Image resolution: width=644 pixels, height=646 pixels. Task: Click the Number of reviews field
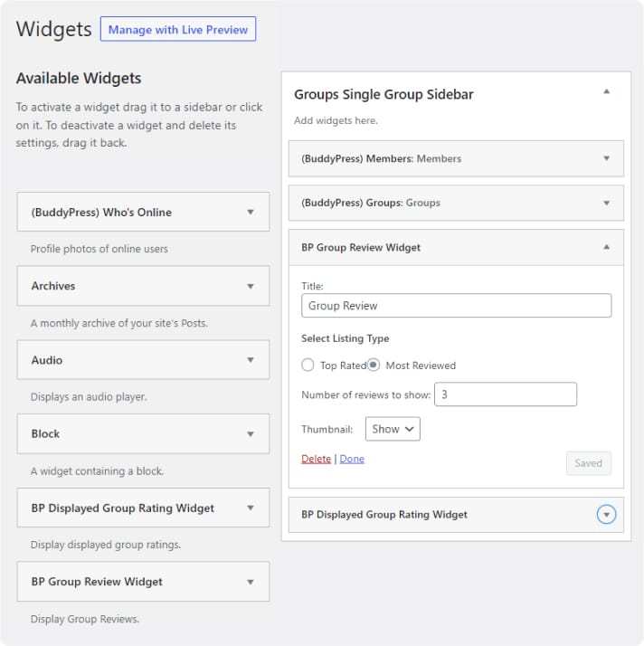506,394
